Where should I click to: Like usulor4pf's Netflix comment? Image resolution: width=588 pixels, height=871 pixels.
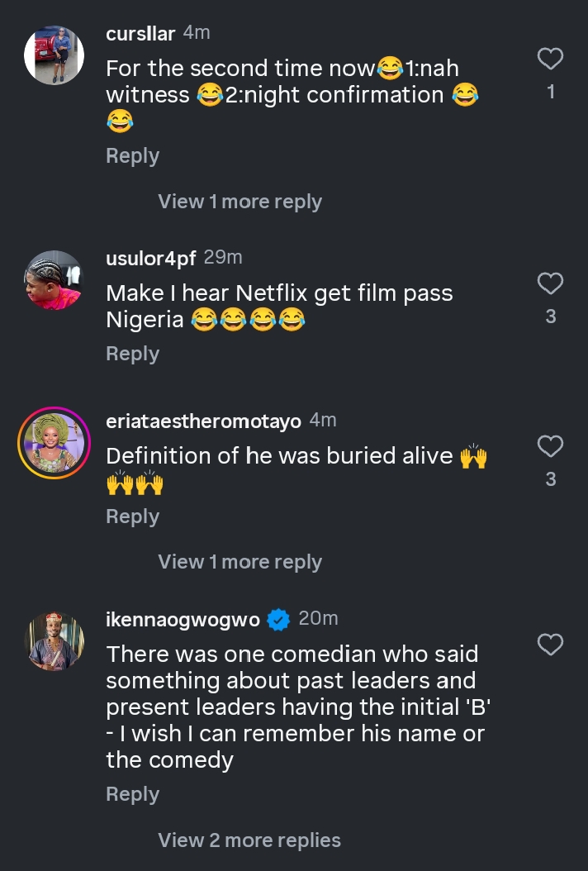[x=550, y=284]
